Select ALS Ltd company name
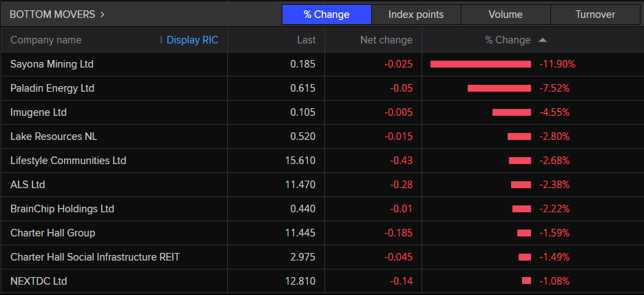 click(x=28, y=185)
